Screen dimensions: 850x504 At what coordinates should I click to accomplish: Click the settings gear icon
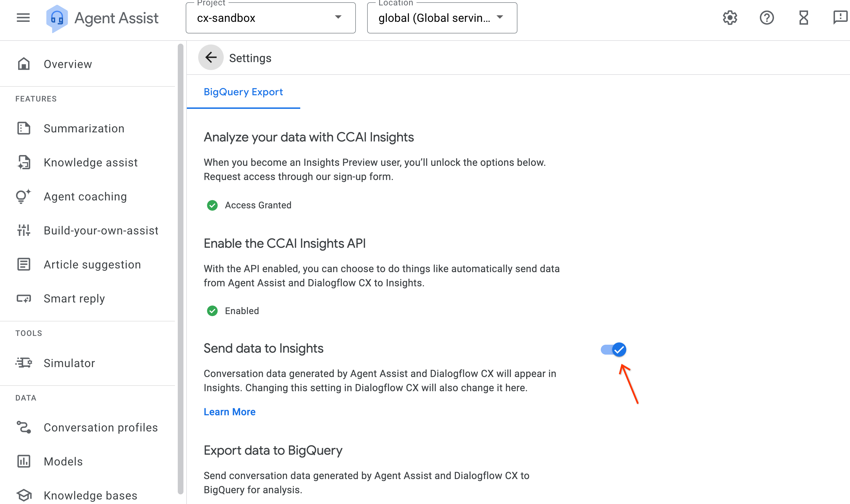click(730, 18)
